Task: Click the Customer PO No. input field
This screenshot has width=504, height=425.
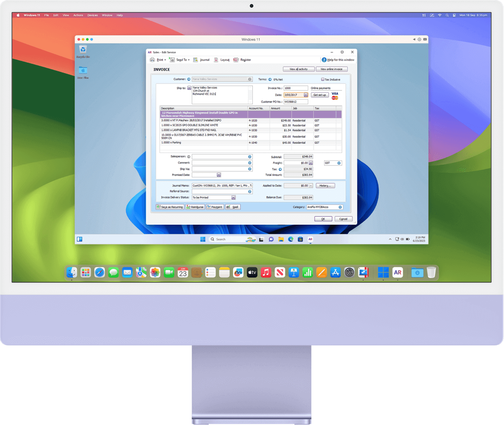Action: pyautogui.click(x=296, y=102)
